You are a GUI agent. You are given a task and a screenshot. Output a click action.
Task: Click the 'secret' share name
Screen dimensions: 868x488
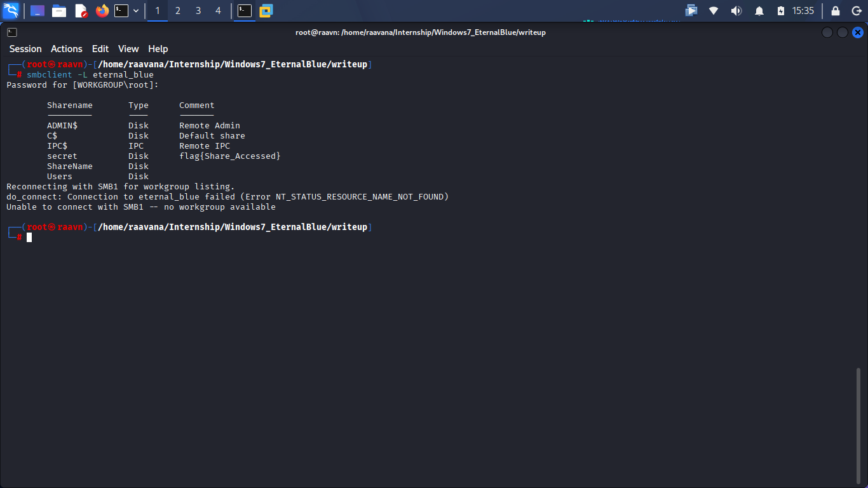click(62, 156)
